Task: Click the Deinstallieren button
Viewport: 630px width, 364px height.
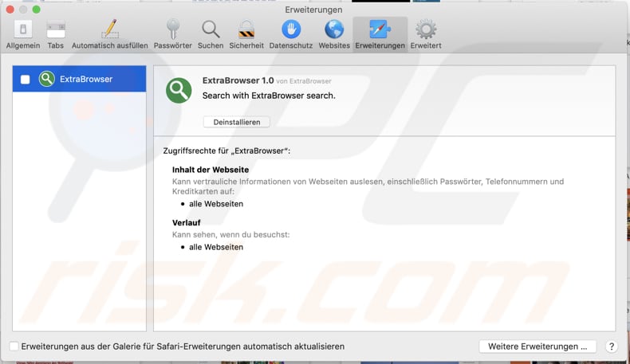Action: (237, 122)
